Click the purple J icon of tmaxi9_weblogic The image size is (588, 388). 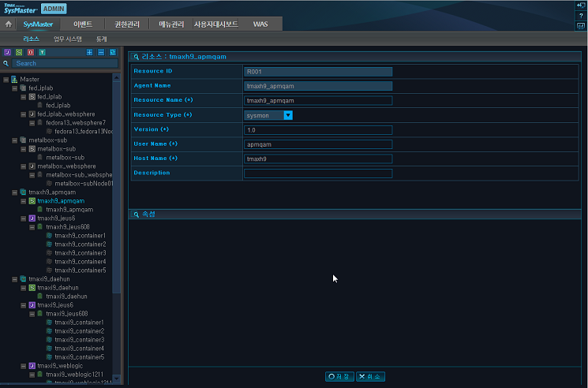click(x=32, y=366)
